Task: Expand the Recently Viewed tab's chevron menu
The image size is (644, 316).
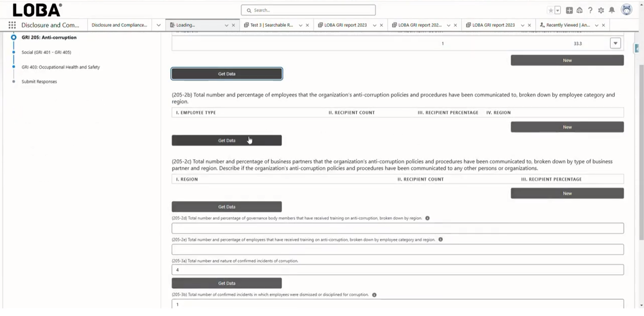Action: click(597, 25)
